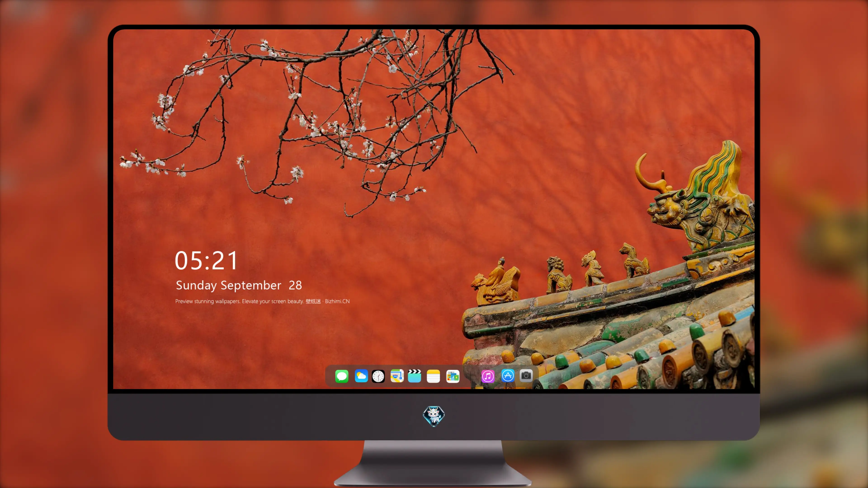Open the Maps app in the dock
Screen dimensions: 868x488
click(x=397, y=376)
